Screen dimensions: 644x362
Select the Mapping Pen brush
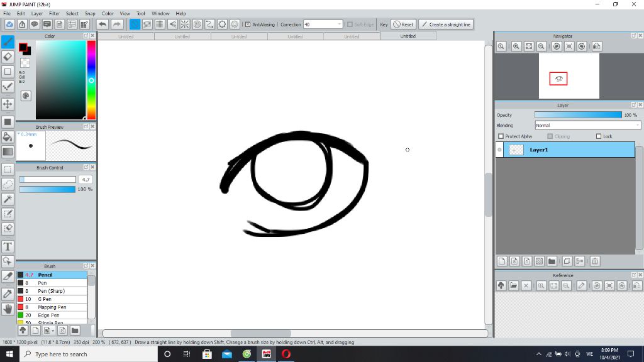(x=52, y=307)
